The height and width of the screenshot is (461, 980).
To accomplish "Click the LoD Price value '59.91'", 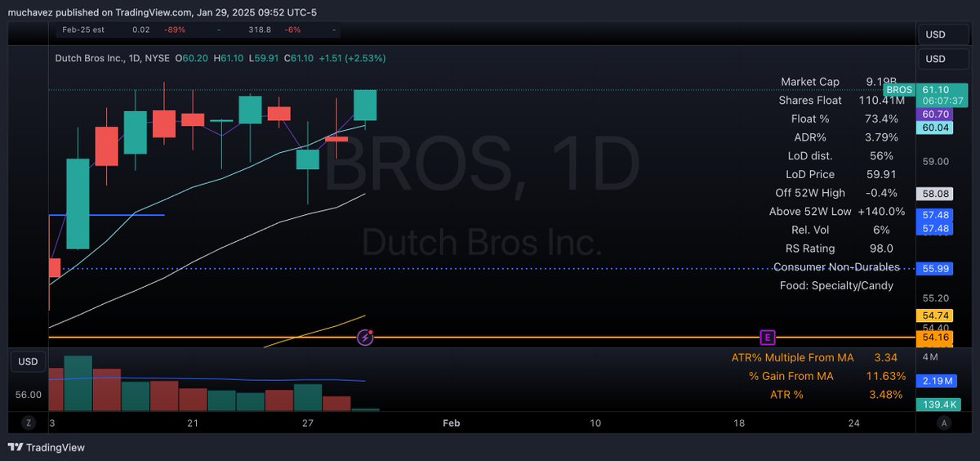I will click(882, 174).
